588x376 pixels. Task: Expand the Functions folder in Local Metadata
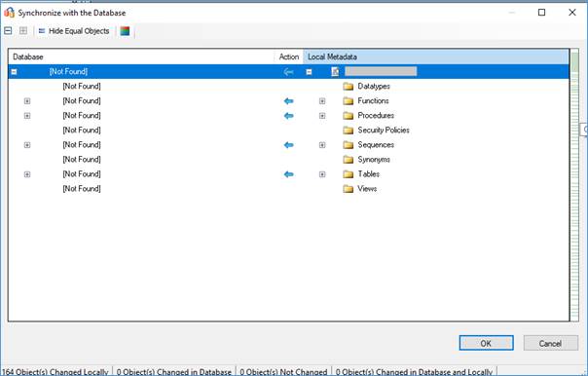tap(322, 101)
